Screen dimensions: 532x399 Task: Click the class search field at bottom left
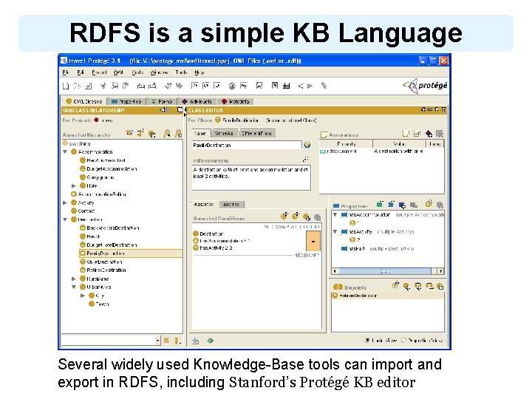[x=108, y=340]
